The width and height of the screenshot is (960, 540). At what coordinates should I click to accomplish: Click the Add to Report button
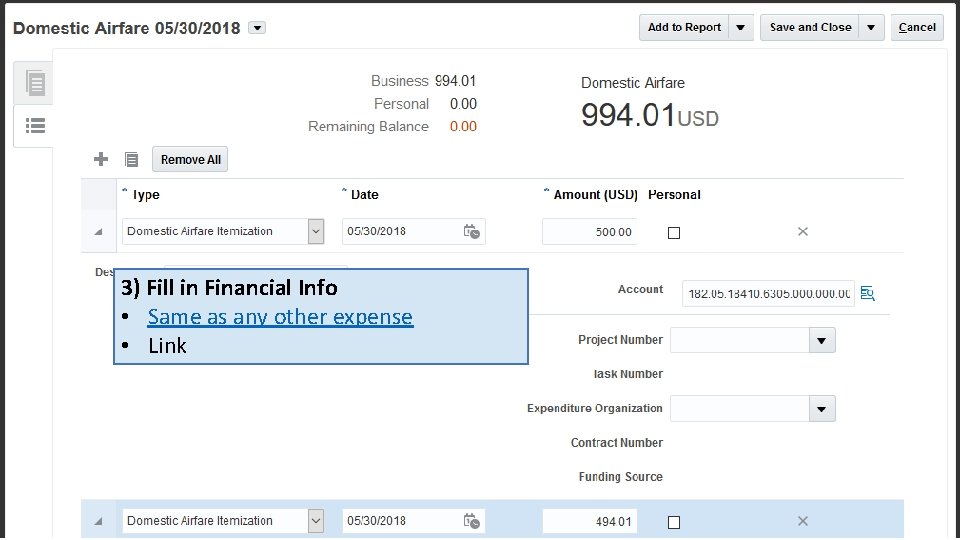tap(684, 28)
